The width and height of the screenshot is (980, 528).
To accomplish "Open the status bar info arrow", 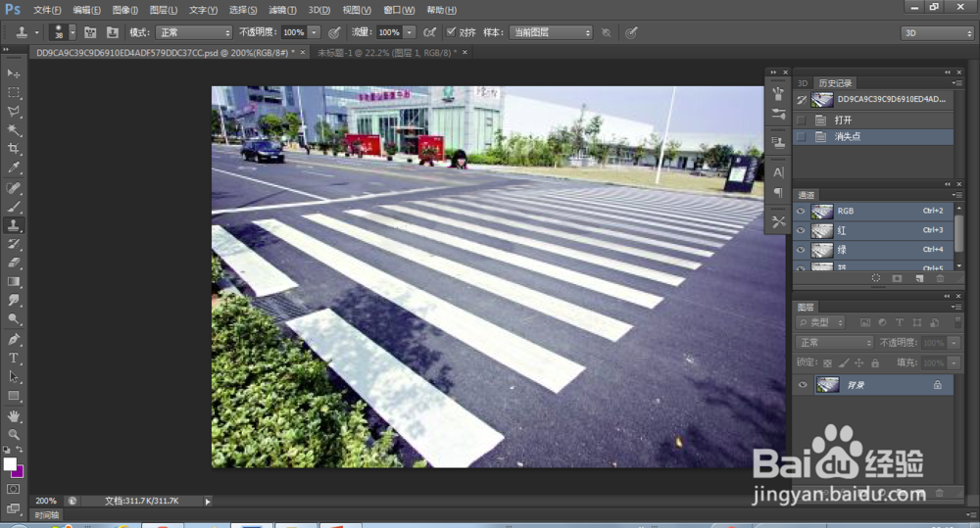I will (208, 502).
